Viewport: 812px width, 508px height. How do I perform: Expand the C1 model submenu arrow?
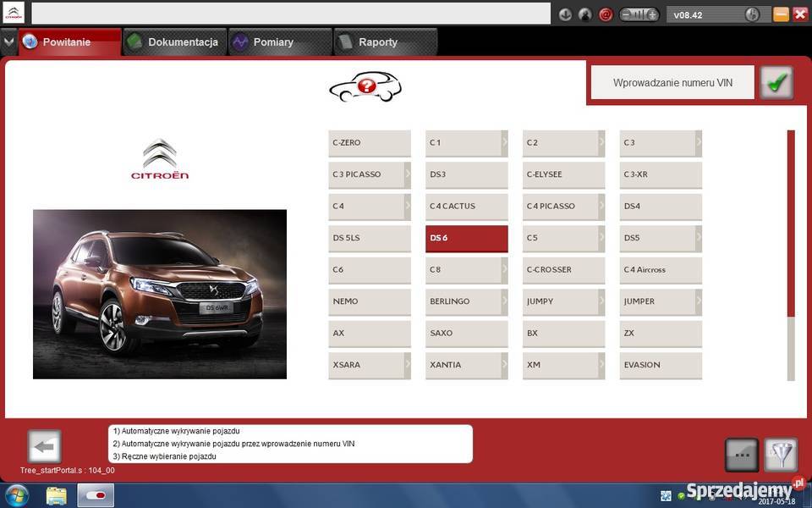(x=504, y=143)
